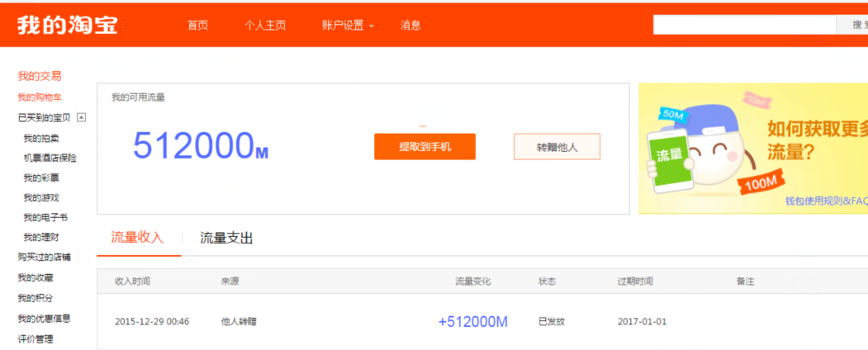Screen dimensions: 868x350
Task: Open 个人主页 in top navigation
Action: tap(265, 26)
